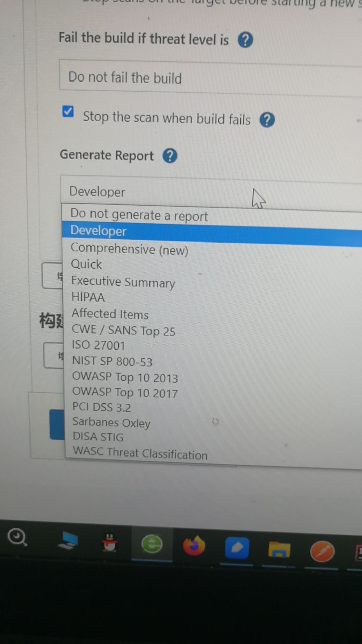Open help icon next to Generate Report
362x644 pixels.
[x=170, y=156]
